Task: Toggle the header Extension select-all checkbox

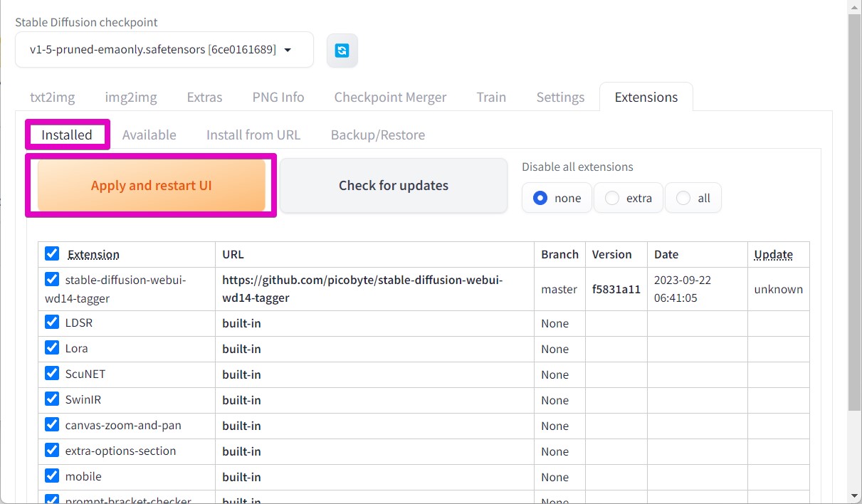Action: (52, 253)
